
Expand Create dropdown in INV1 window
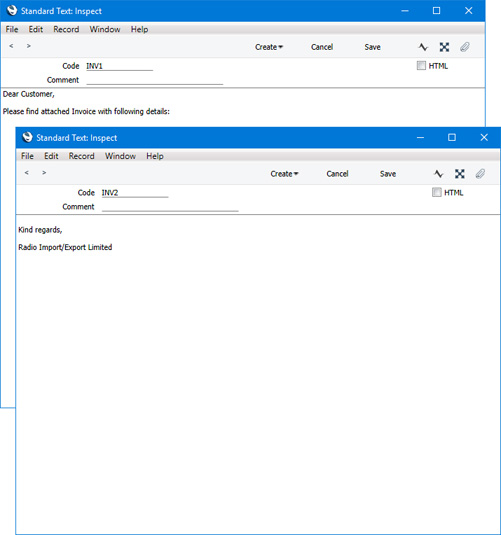coord(269,47)
